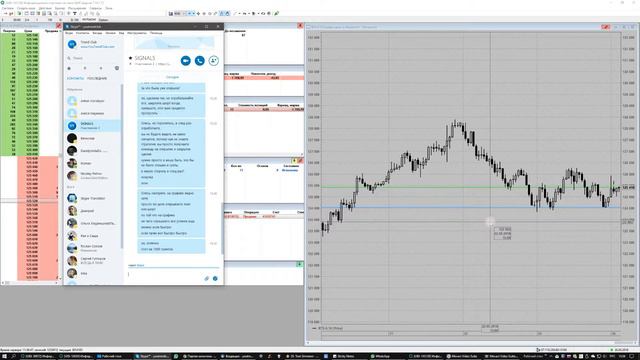This screenshot has width=640, height=360.
Task: Click the Skype contact search field
Action: point(94,58)
